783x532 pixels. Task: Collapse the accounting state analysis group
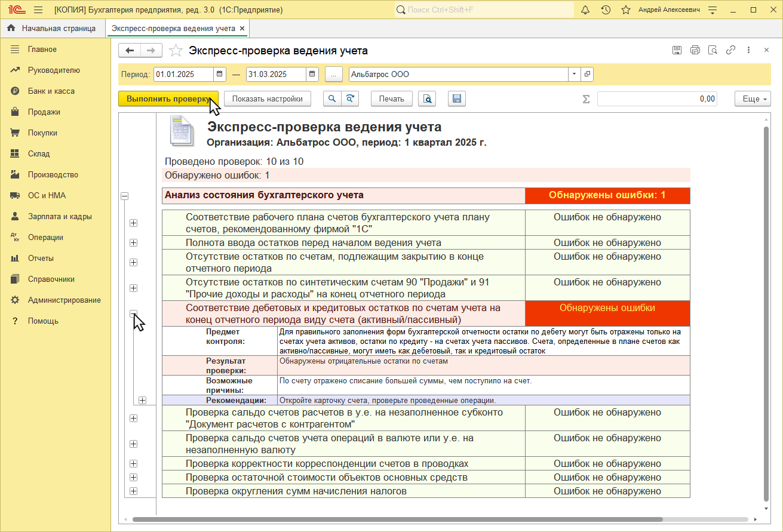tap(125, 196)
